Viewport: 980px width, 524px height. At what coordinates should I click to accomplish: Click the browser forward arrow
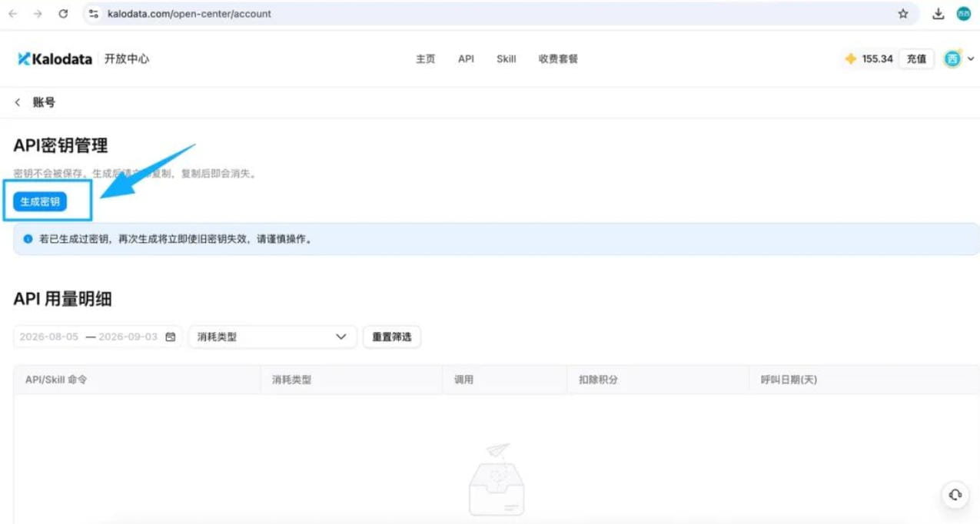(38, 14)
